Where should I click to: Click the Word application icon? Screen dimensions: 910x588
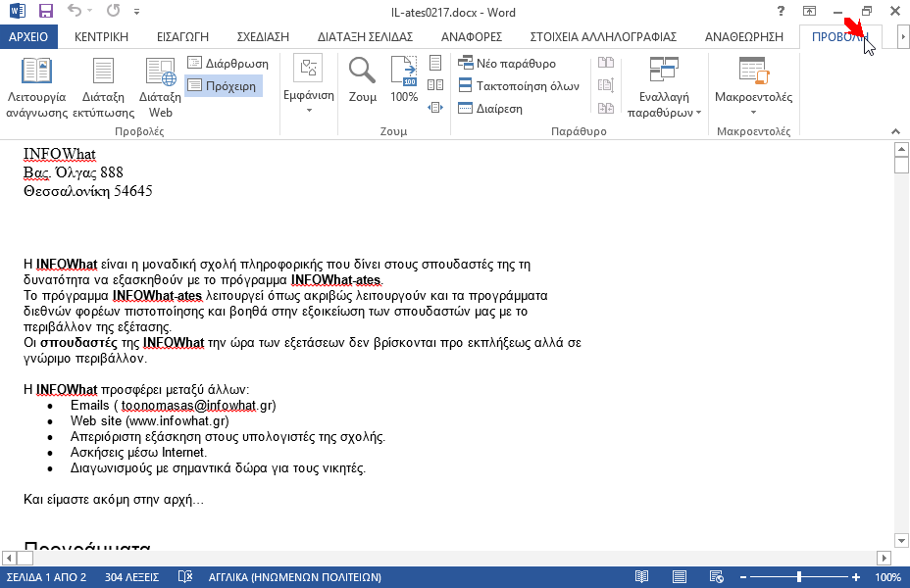[18, 11]
